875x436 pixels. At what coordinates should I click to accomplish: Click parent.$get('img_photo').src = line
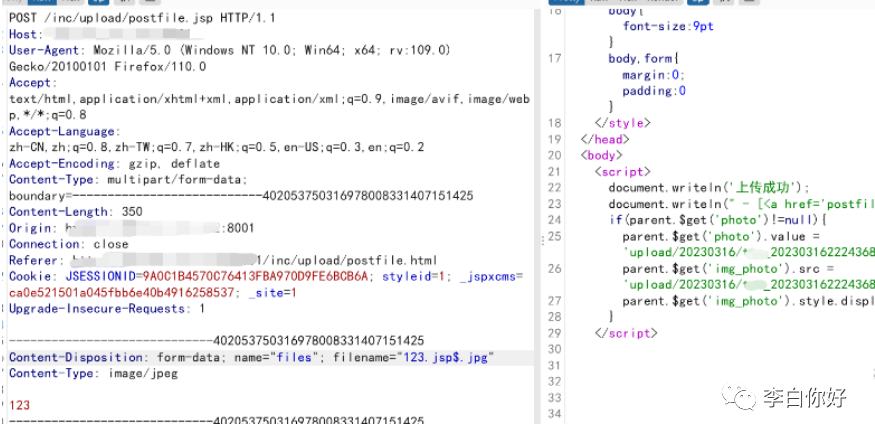729,269
